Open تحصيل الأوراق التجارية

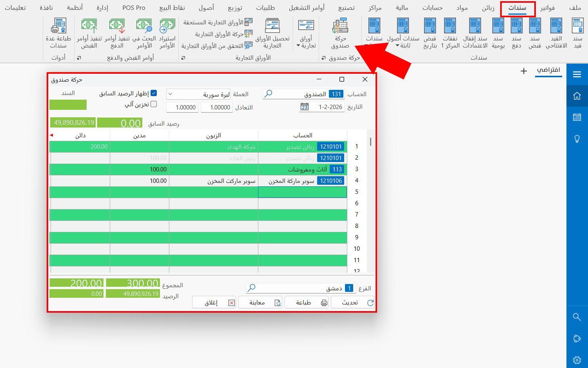click(272, 33)
